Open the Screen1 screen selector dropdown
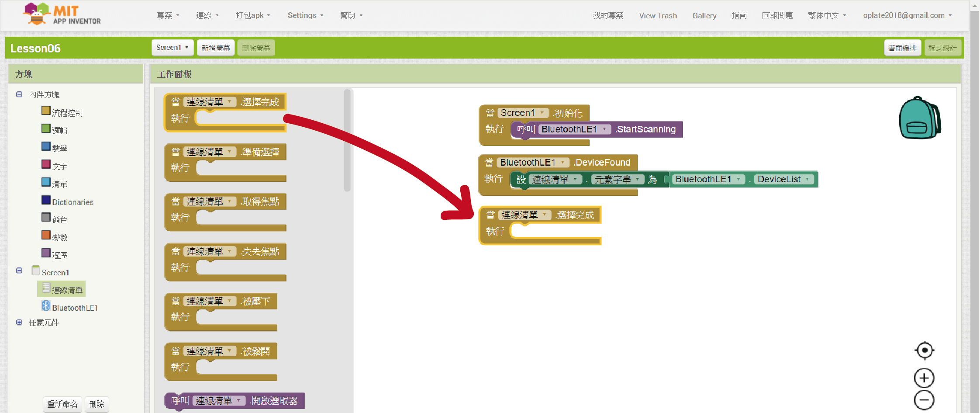 point(172,48)
